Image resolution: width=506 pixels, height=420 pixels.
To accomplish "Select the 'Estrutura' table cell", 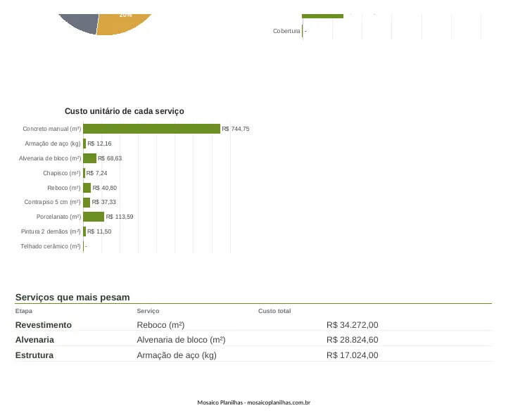I will tap(34, 355).
